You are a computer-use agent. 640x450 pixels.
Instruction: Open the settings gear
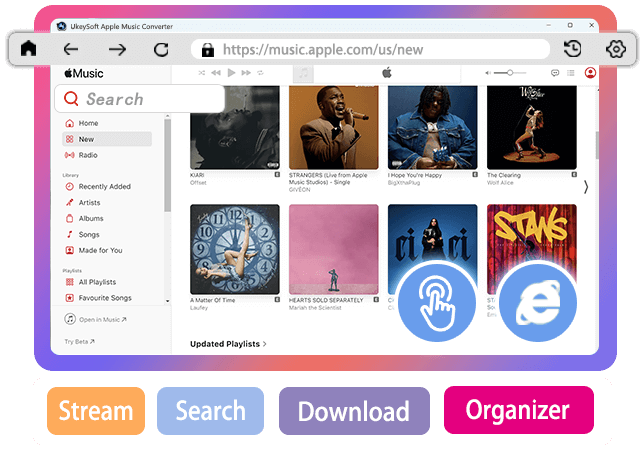click(616, 49)
